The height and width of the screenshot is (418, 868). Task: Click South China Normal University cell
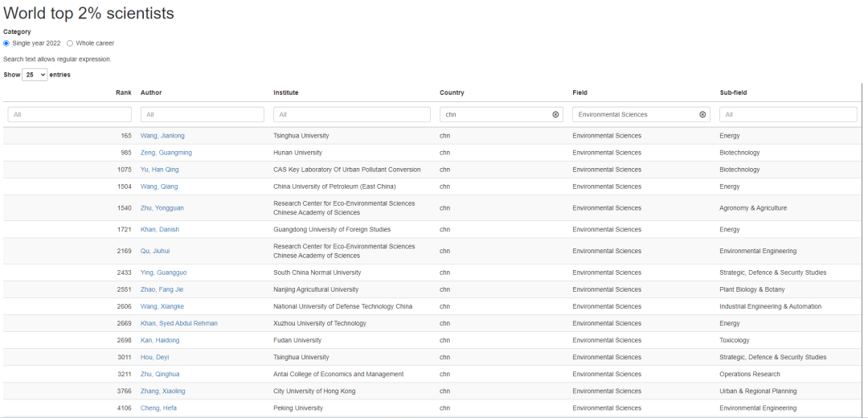tap(317, 273)
